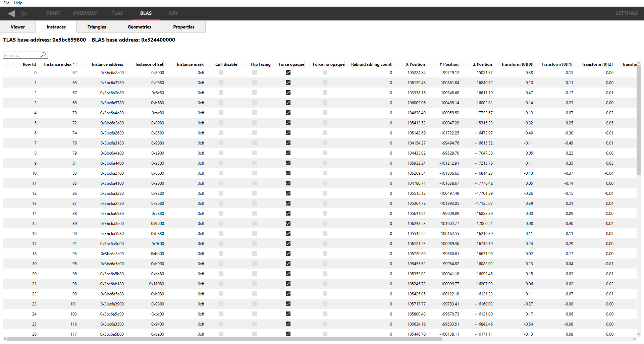The image size is (644, 344).
Task: Click the forward navigation arrow
Action: 24,13
